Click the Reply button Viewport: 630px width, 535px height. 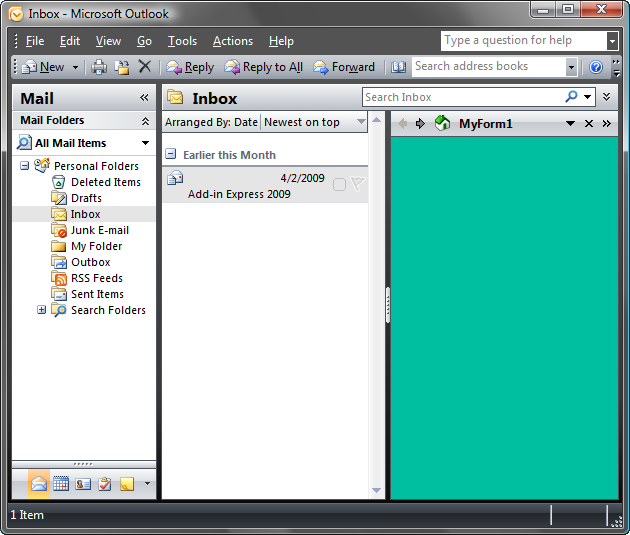coord(190,67)
